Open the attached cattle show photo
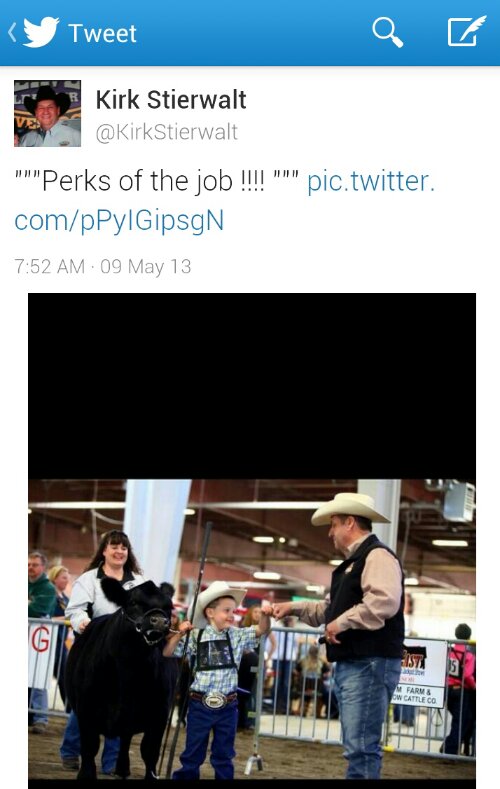This screenshot has height=789, width=500. click(x=252, y=629)
